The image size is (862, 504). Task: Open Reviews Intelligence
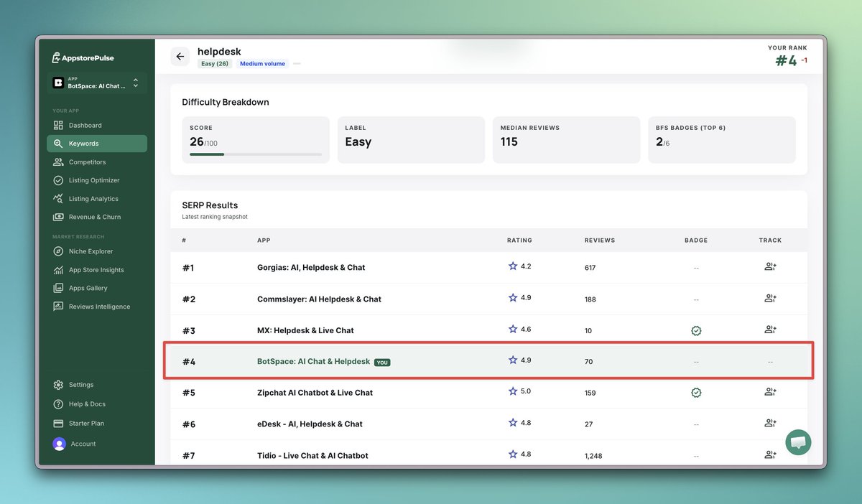coord(97,307)
